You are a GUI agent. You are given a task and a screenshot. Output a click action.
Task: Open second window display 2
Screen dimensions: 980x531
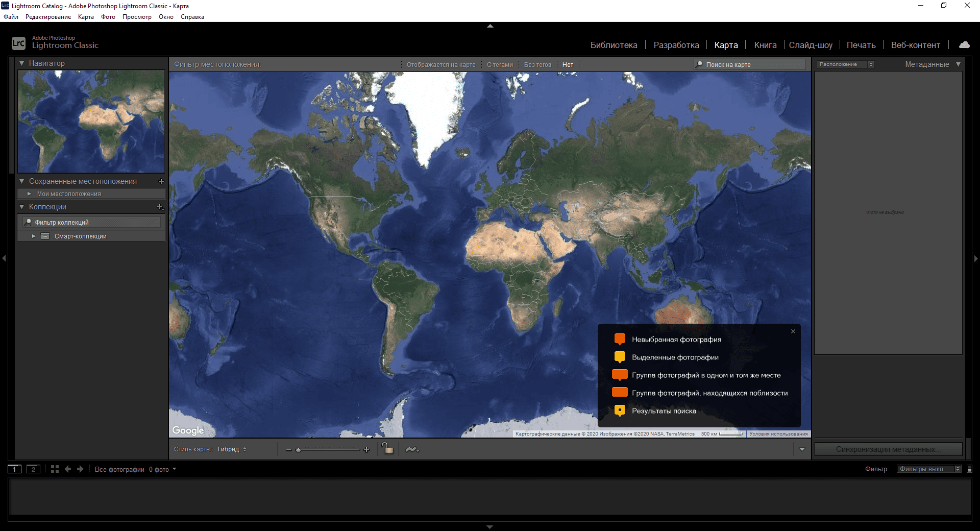point(33,469)
